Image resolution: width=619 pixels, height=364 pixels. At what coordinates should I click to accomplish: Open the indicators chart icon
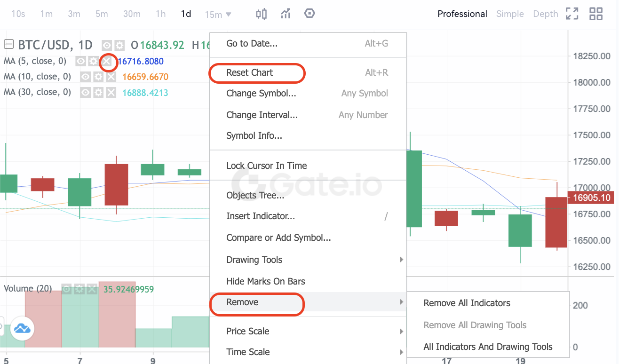286,14
